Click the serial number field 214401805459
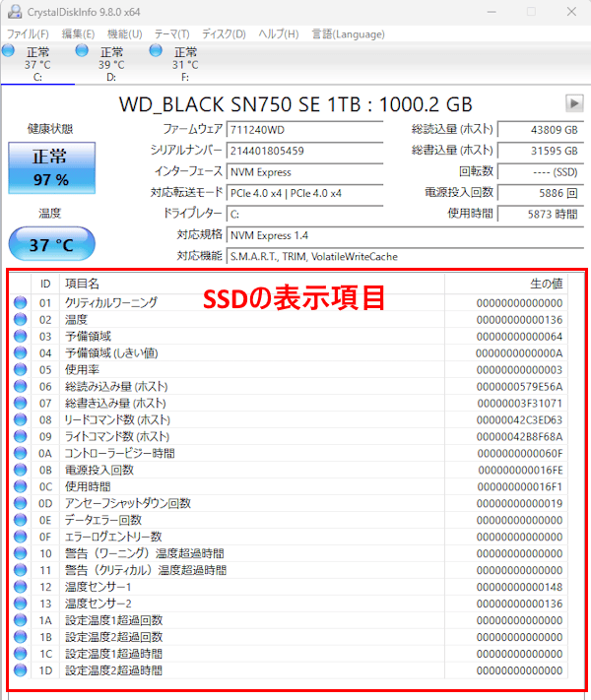The width and height of the screenshot is (591, 700). pyautogui.click(x=304, y=151)
